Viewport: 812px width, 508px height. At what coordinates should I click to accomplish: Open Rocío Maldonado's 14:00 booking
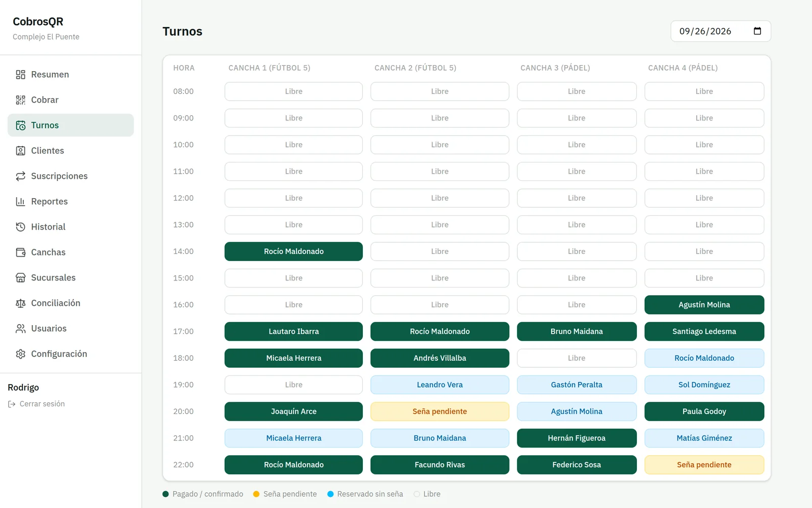[x=294, y=251]
